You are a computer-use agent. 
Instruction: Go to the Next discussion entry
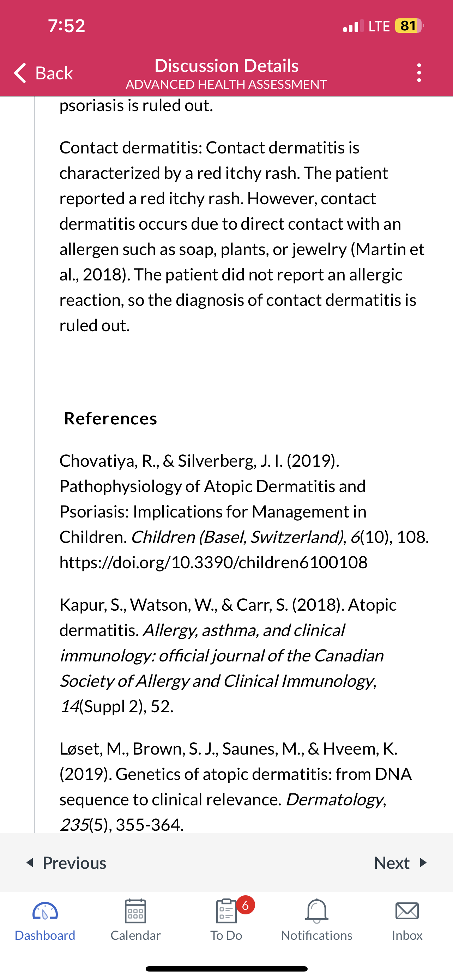pos(400,863)
